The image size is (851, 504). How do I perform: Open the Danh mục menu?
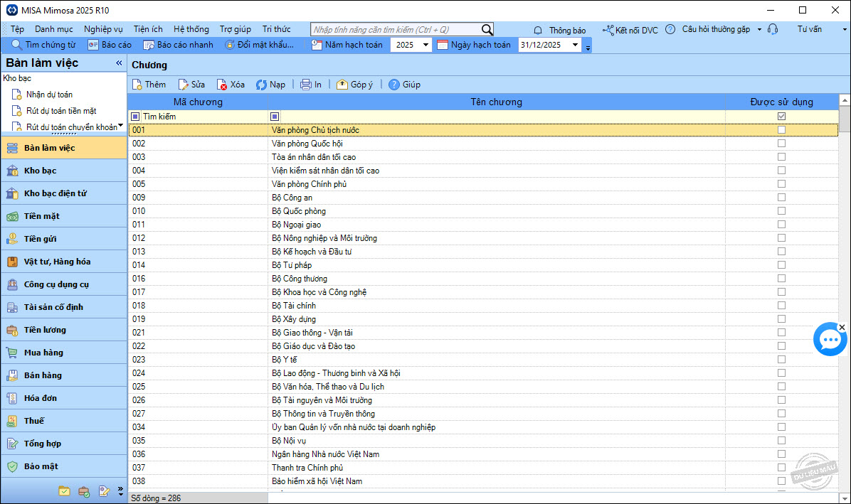(54, 29)
